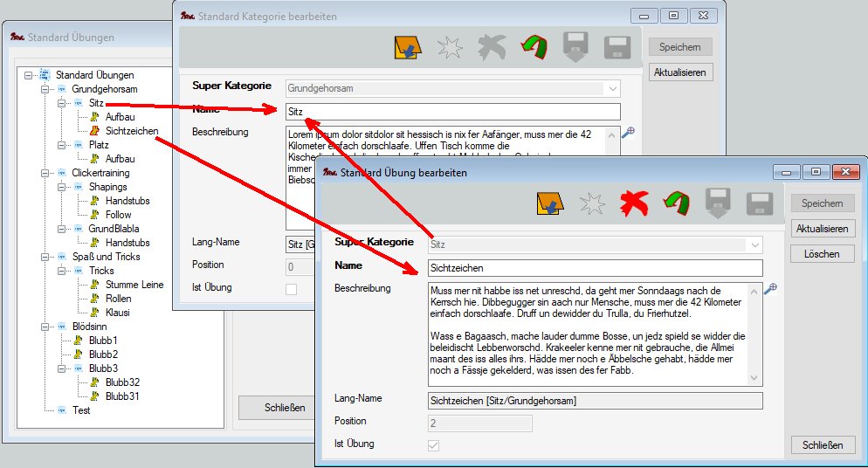Click the green undo arrow in Kategorie toolbar
The width and height of the screenshot is (868, 468).
(532, 46)
